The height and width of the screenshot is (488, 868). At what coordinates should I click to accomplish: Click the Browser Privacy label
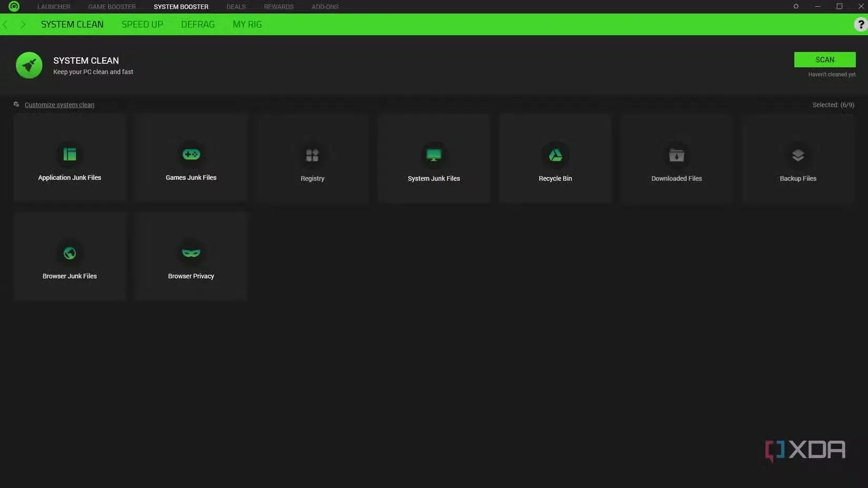click(x=191, y=276)
